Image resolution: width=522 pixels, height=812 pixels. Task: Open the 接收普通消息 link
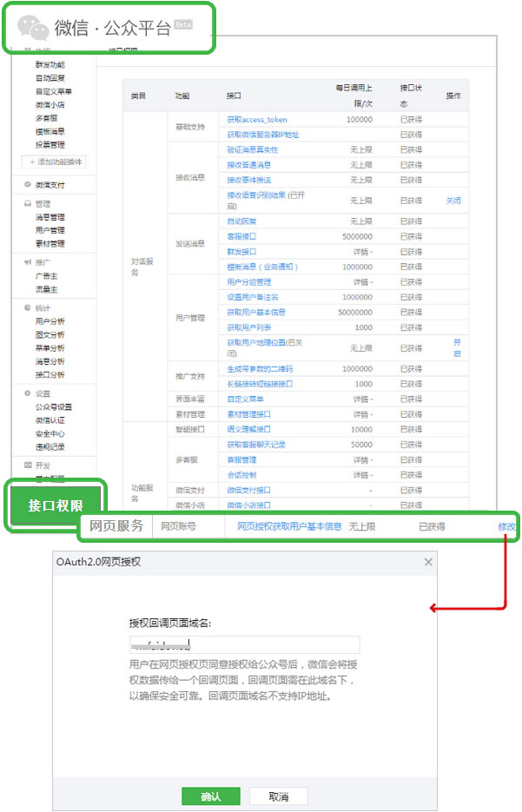pyautogui.click(x=248, y=165)
